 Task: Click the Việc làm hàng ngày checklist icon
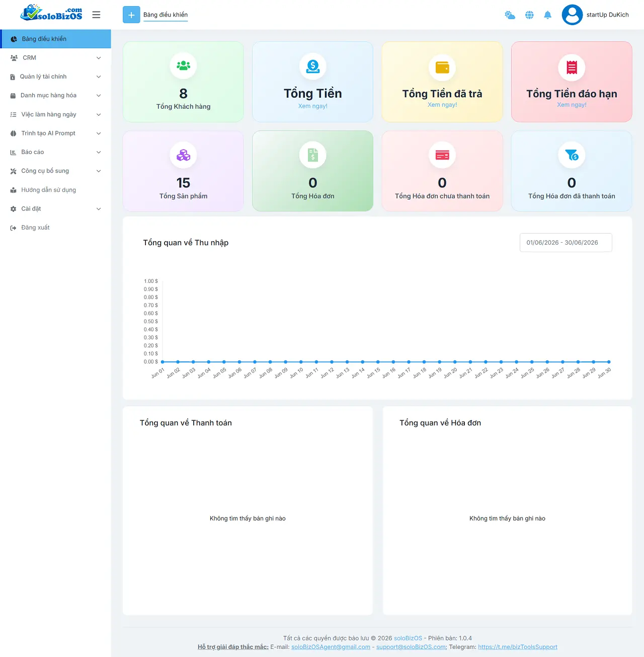click(x=14, y=114)
